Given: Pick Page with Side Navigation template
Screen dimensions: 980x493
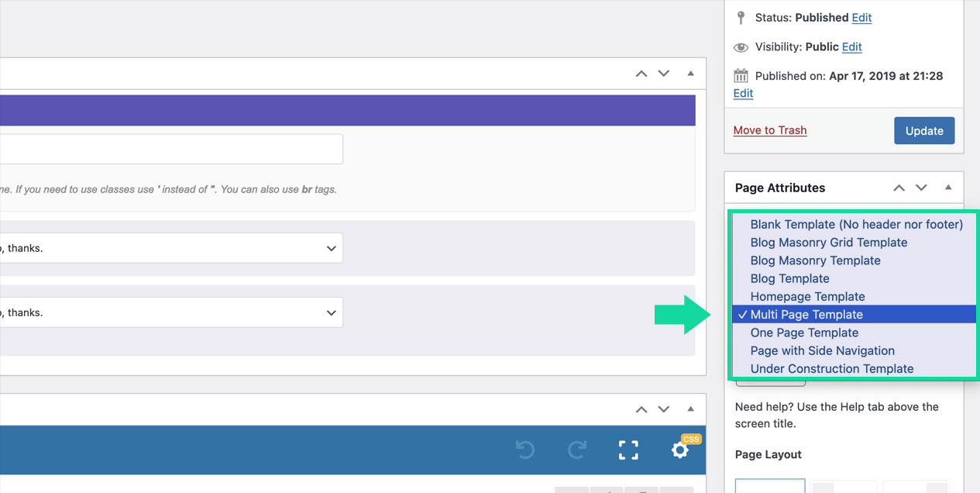Looking at the screenshot, I should (x=822, y=351).
